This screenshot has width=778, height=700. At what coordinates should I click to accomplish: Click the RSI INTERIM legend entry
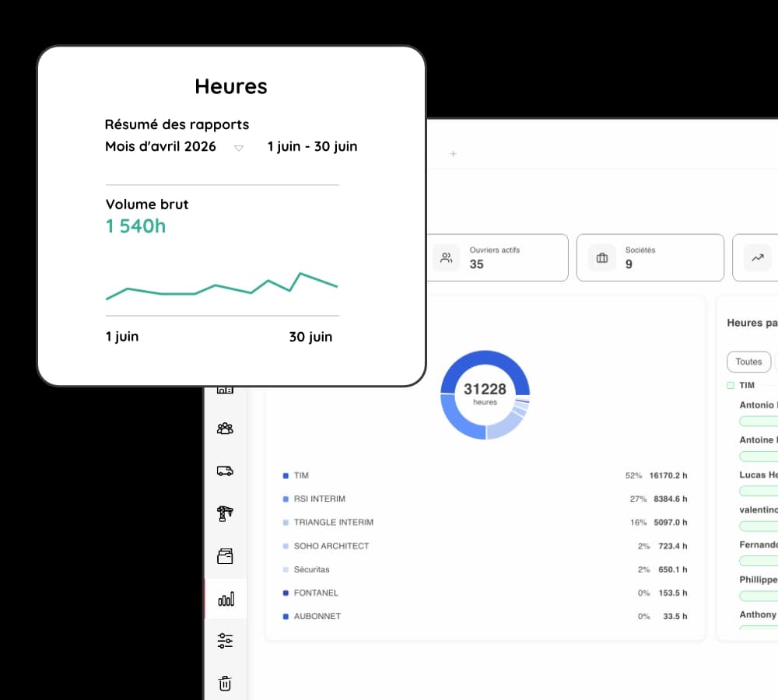(319, 499)
